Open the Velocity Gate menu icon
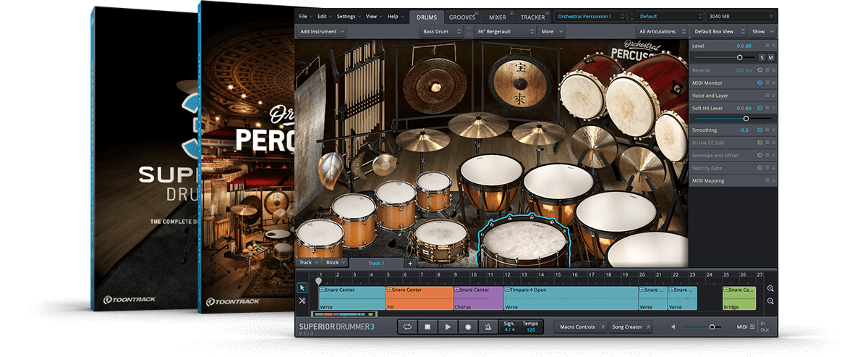This screenshot has height=357, width=868. tap(767, 167)
